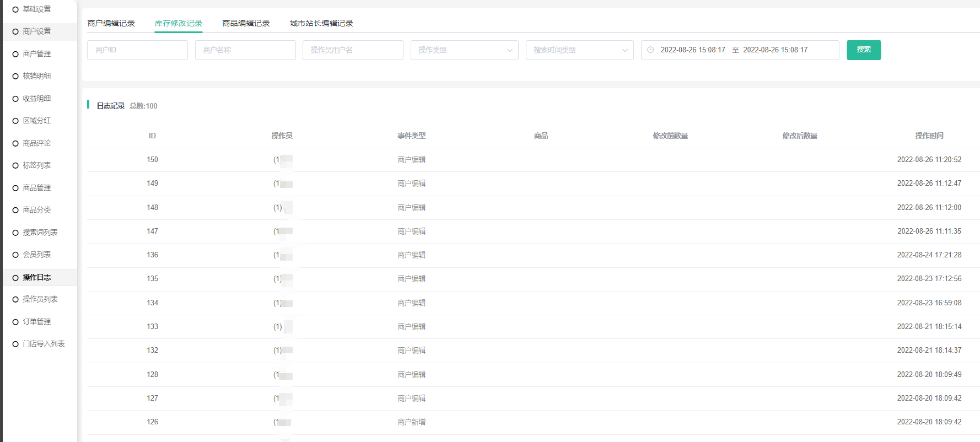This screenshot has width=980, height=442.
Task: Switch to the 商户编辑记录 tab
Action: [111, 23]
